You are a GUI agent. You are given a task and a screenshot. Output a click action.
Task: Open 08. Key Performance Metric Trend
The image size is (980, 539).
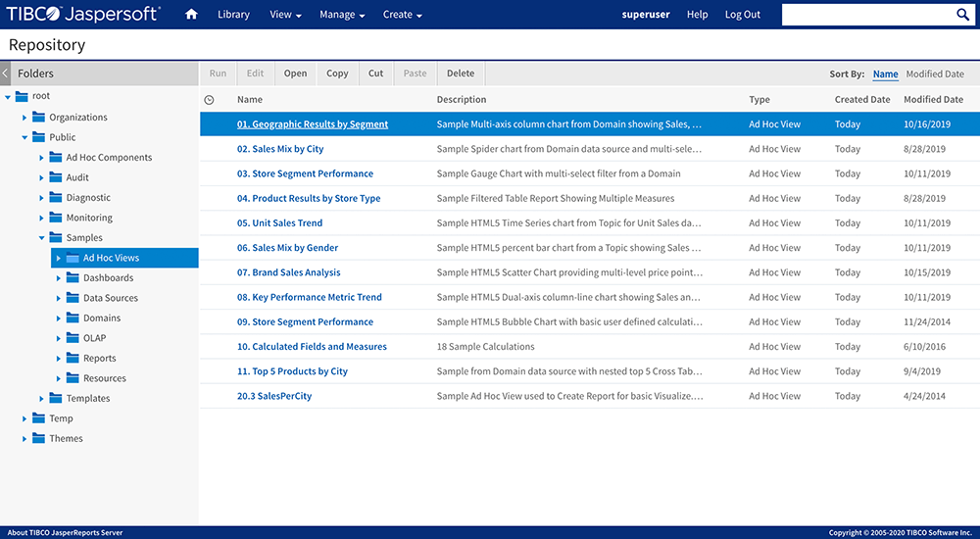click(x=310, y=297)
